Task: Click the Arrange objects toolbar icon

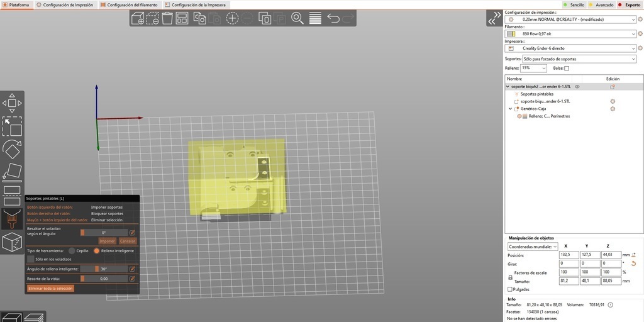Action: click(182, 18)
